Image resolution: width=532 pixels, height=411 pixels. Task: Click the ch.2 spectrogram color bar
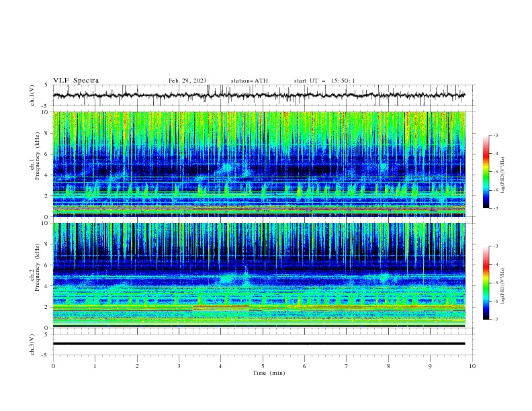[486, 283]
